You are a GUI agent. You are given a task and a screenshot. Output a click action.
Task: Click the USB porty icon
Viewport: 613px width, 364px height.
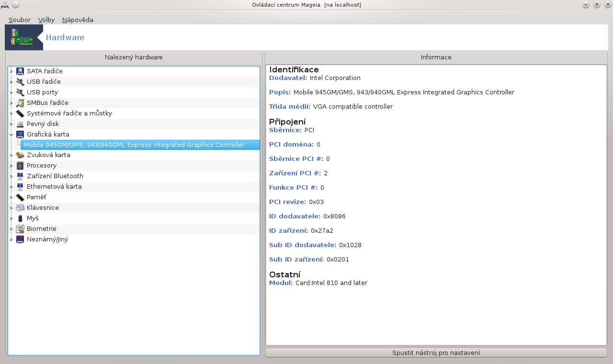20,92
